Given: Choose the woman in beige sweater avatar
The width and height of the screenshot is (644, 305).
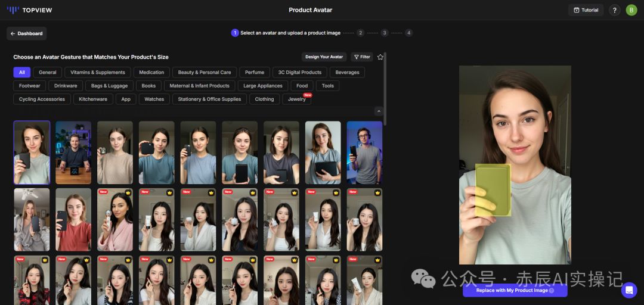Looking at the screenshot, I should pyautogui.click(x=115, y=152).
